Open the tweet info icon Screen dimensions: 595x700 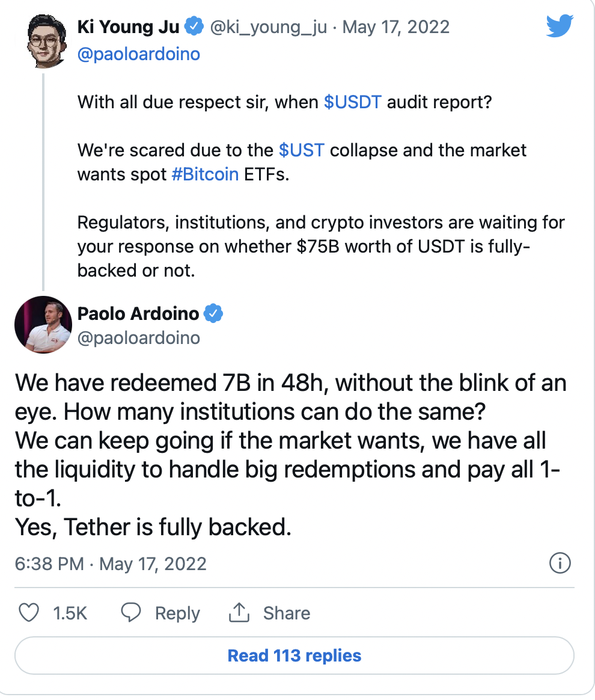coord(560,563)
